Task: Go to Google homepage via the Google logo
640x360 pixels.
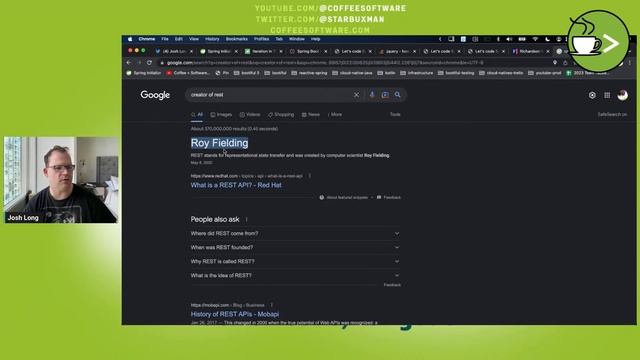Action: click(x=155, y=95)
